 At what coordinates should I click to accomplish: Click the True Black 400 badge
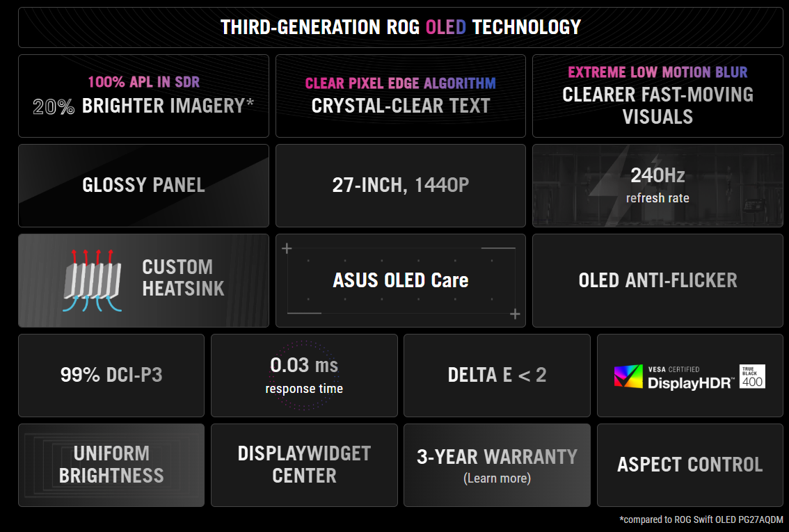[752, 376]
